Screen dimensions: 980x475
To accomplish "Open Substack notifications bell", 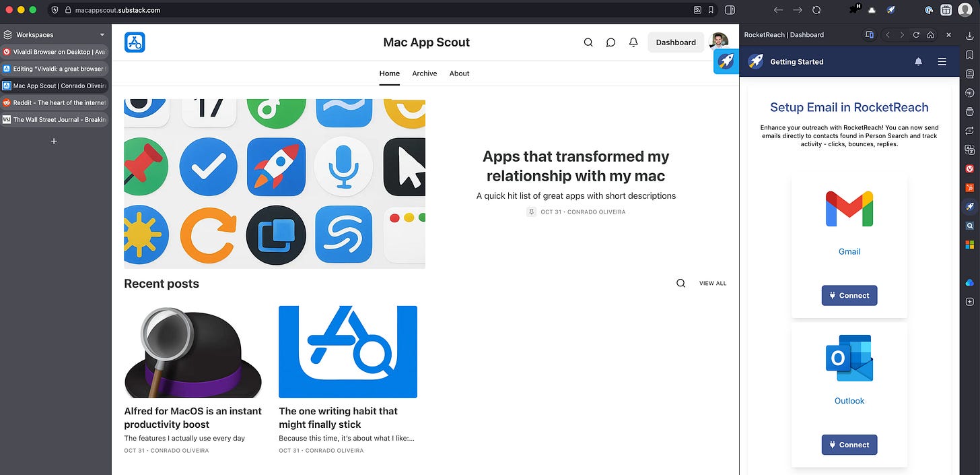I will pos(633,42).
